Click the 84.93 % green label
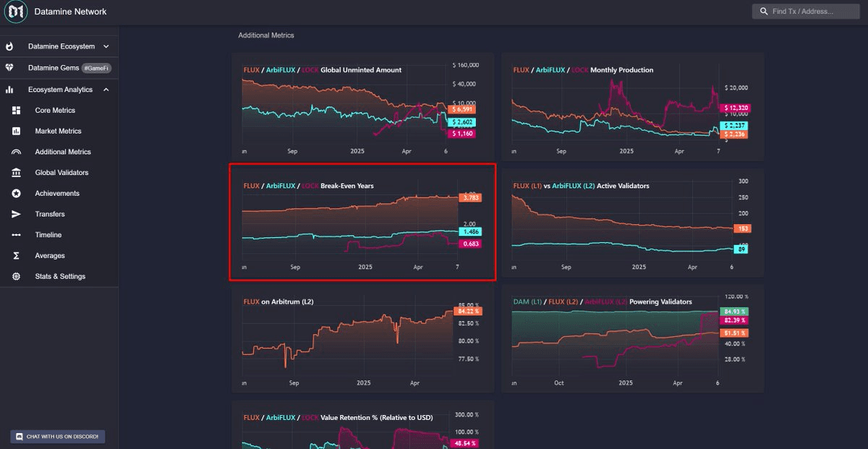This screenshot has width=868, height=449. click(x=733, y=311)
